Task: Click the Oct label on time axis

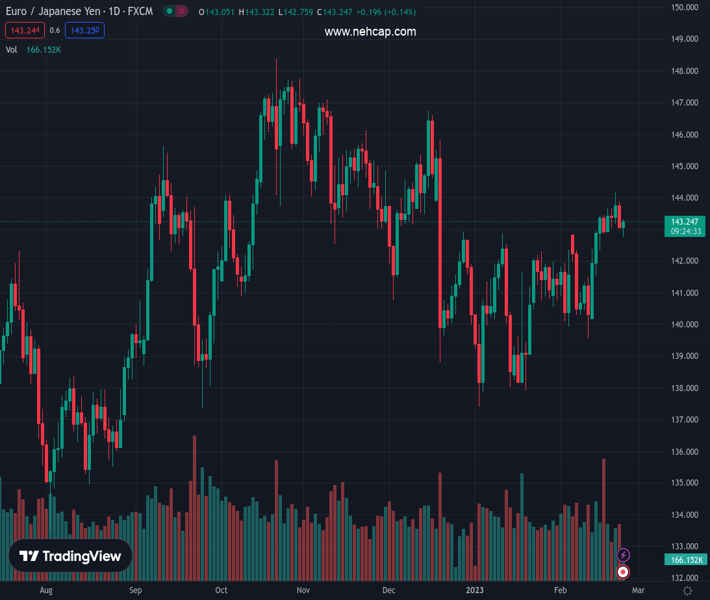Action: pos(221,591)
